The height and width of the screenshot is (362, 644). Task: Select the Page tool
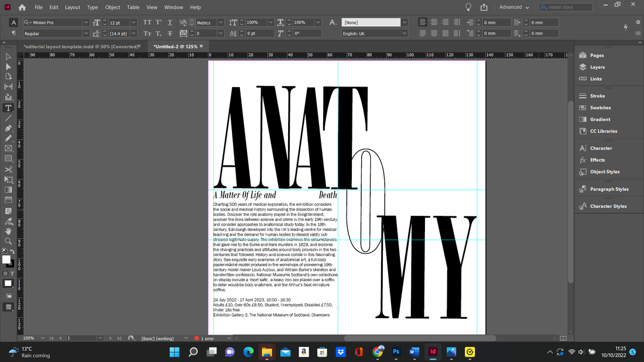click(x=8, y=77)
